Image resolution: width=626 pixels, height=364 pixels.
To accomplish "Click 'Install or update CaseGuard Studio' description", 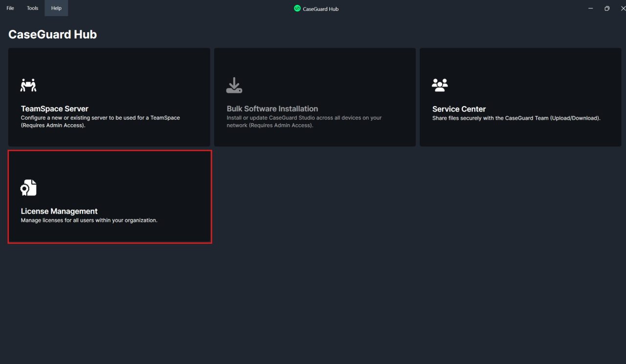I will click(x=304, y=122).
